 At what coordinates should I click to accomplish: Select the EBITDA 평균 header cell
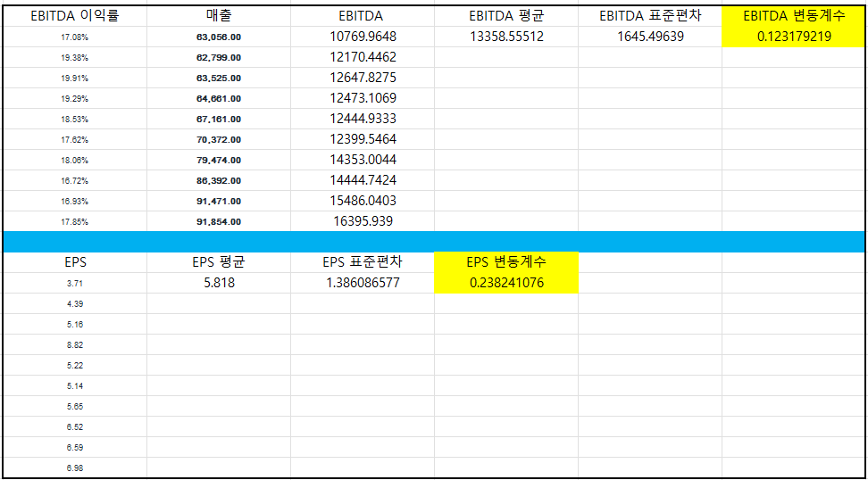tap(506, 16)
